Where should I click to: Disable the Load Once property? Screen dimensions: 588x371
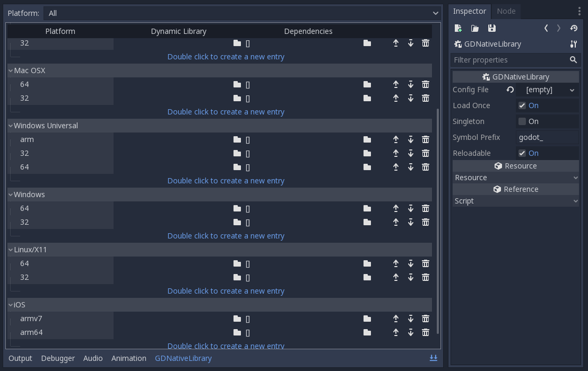[x=522, y=105]
